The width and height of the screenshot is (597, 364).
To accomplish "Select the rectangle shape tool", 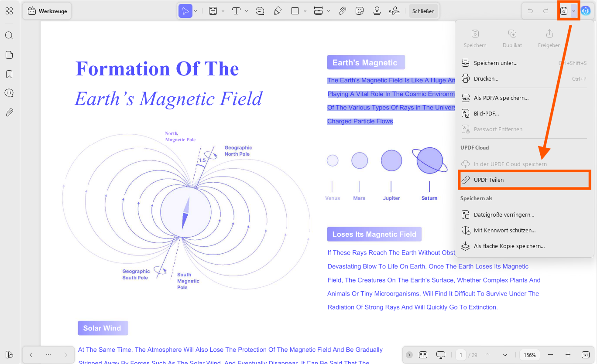I will click(295, 11).
